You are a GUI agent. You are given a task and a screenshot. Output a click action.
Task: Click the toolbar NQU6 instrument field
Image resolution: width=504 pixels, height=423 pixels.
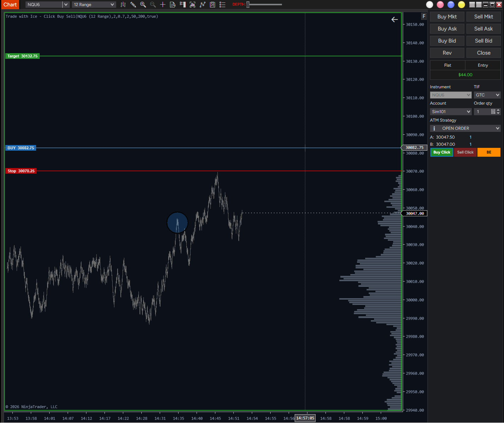pyautogui.click(x=44, y=5)
